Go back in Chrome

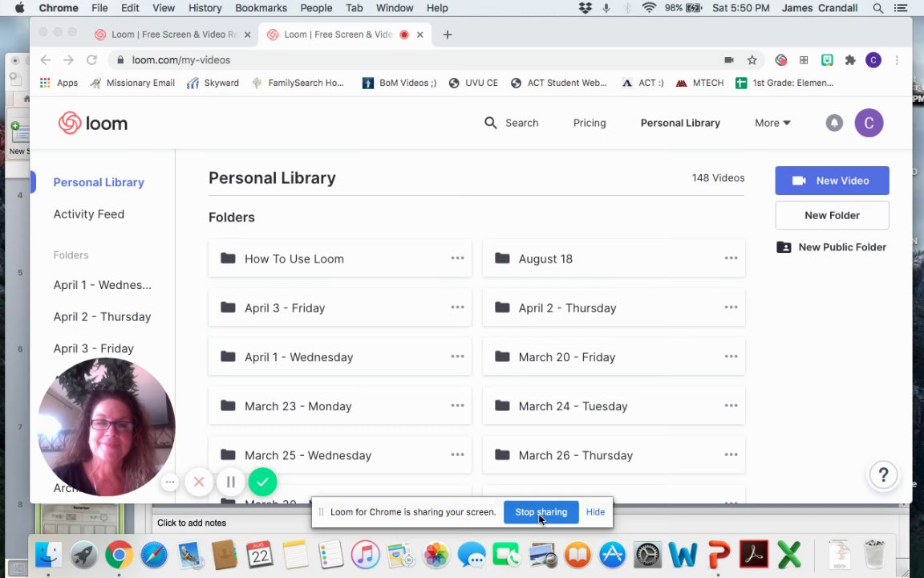coord(46,59)
